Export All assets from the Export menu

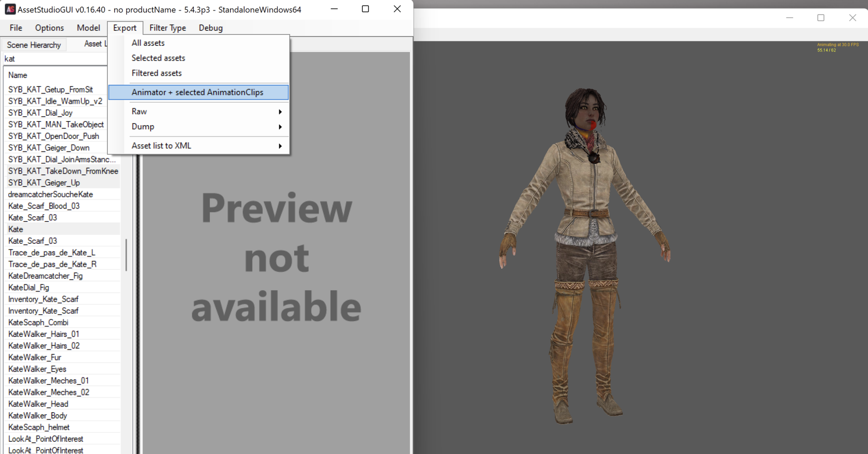(148, 42)
